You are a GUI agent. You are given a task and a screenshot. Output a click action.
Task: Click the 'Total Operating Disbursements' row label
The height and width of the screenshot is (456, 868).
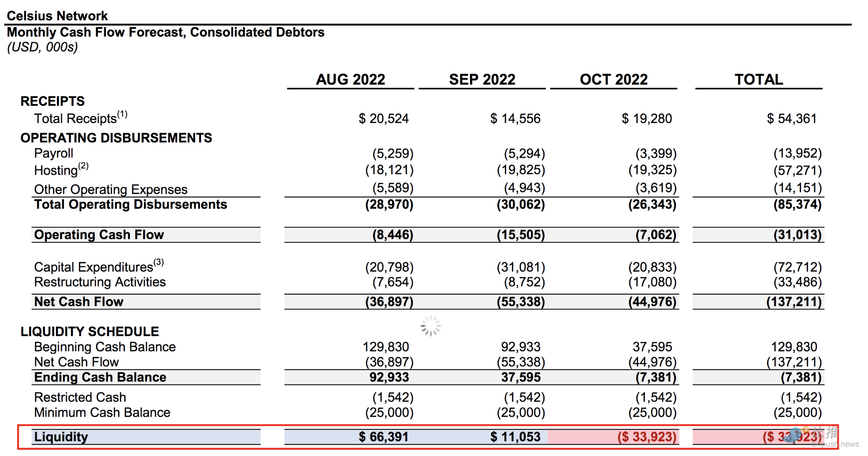pyautogui.click(x=130, y=205)
